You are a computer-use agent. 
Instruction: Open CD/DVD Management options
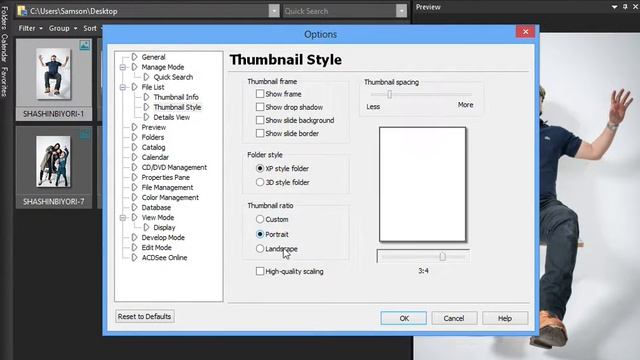click(174, 167)
